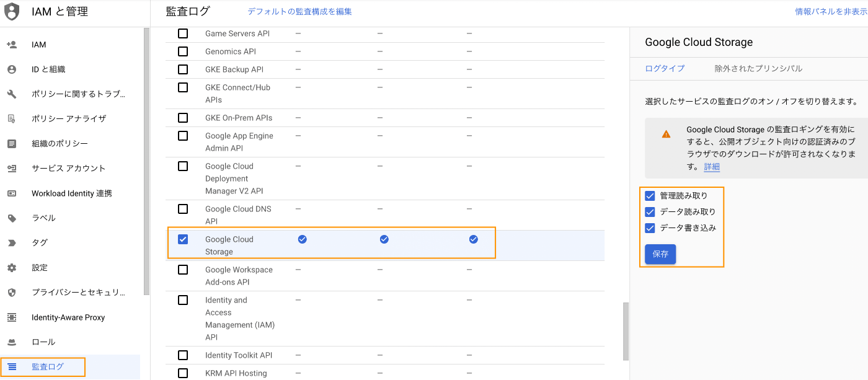Click the 監査ログ page heading
Image resolution: width=868 pixels, height=380 pixels.
tap(188, 11)
